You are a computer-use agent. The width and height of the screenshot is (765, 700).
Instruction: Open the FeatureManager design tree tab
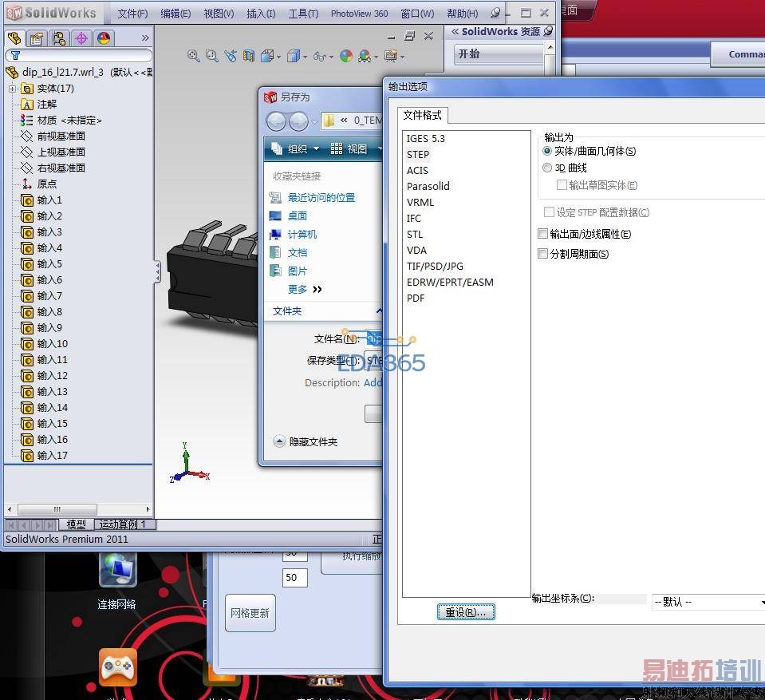coord(14,38)
